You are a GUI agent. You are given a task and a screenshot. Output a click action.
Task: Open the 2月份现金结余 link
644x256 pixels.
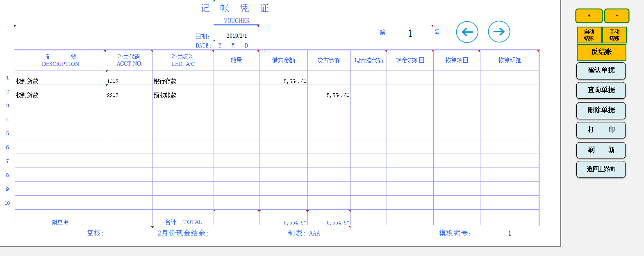coord(183,233)
